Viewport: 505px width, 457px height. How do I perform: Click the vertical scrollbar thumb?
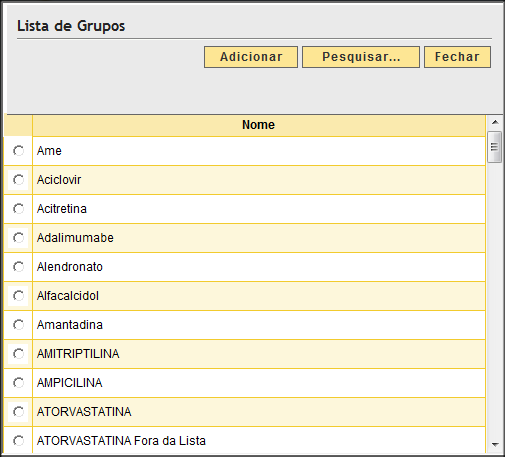(x=494, y=147)
